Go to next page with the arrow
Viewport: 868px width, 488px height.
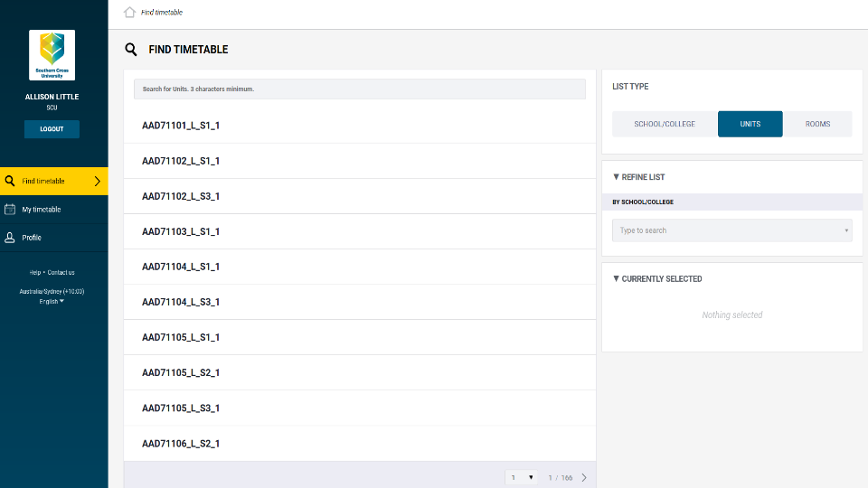pyautogui.click(x=584, y=477)
